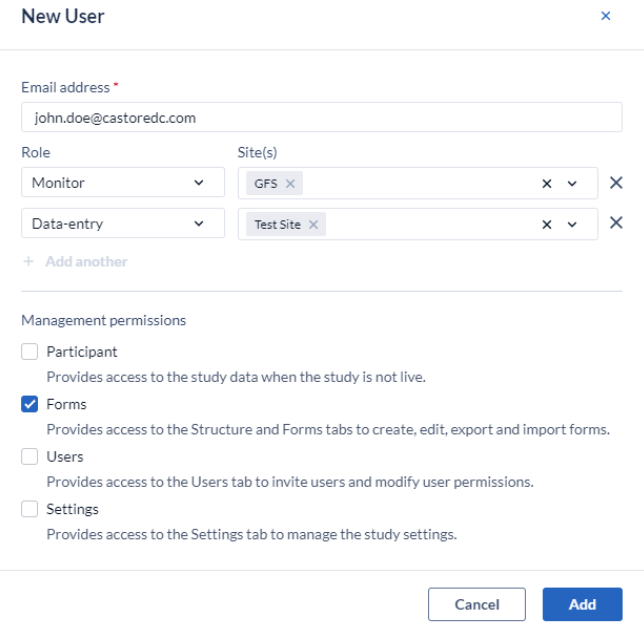The height and width of the screenshot is (628, 644).
Task: Expand the sites list for Test Site row
Action: (x=572, y=224)
